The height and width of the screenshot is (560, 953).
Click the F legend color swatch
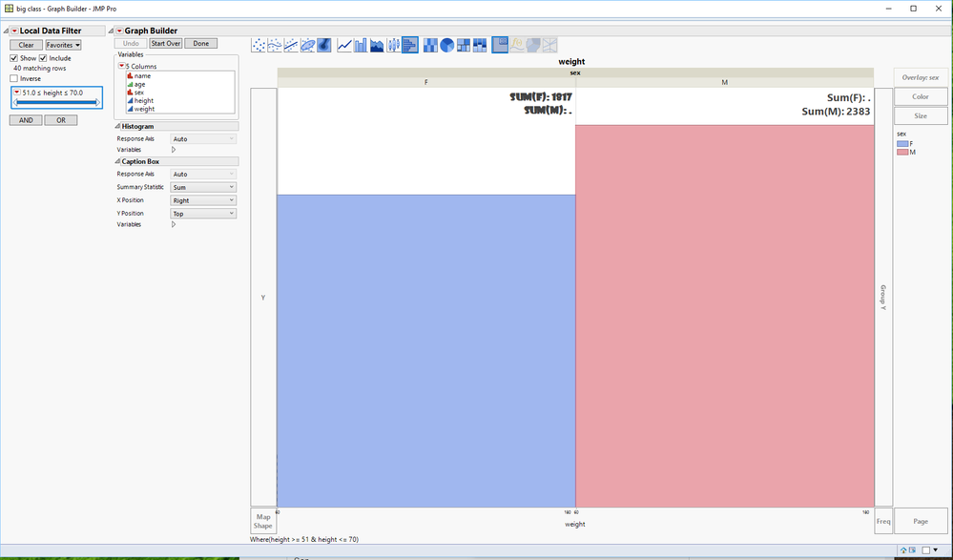click(902, 143)
